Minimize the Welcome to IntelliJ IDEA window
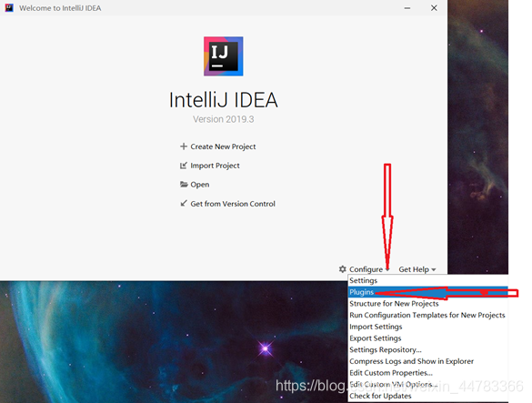Image resolution: width=532 pixels, height=403 pixels. 407,8
